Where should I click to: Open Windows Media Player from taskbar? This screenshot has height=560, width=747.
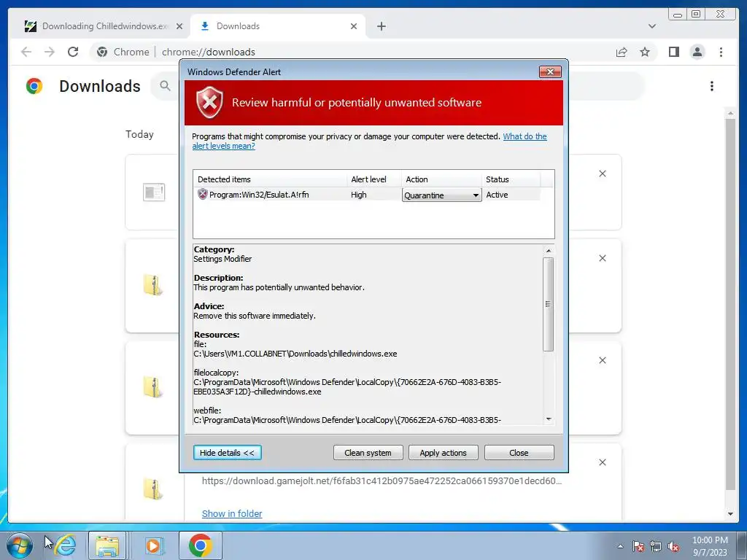[153, 545]
